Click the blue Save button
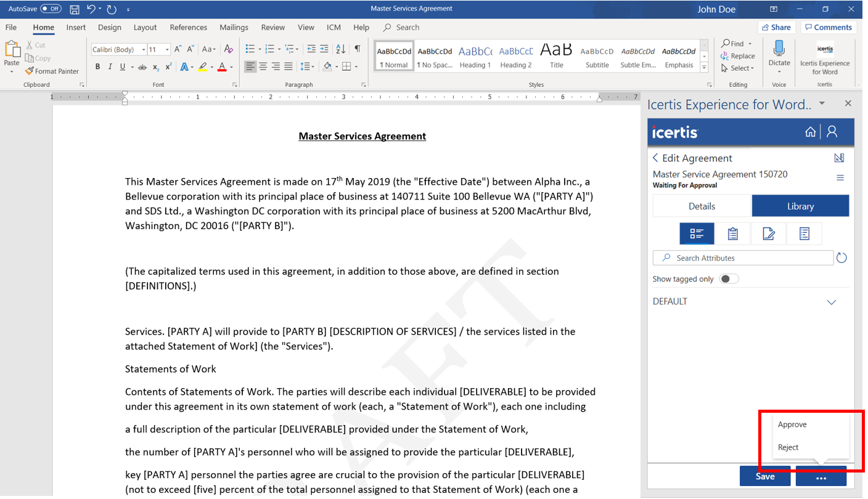The width and height of the screenshot is (868, 499). coord(764,476)
